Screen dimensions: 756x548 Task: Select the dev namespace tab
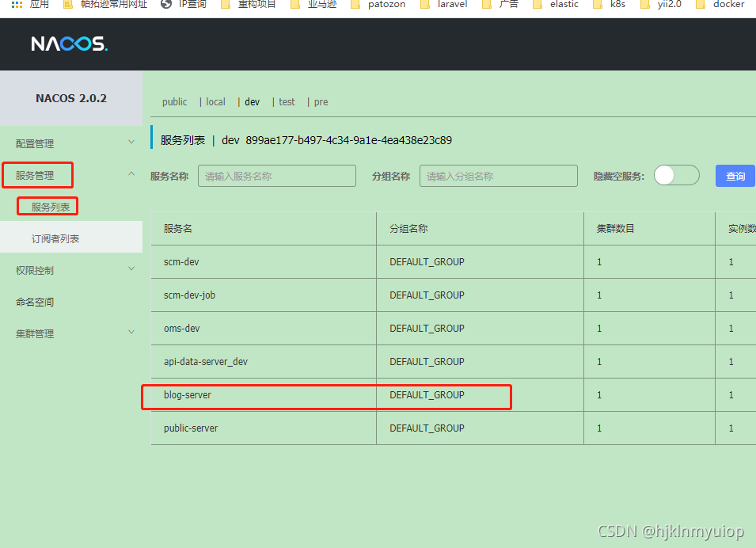(x=253, y=102)
